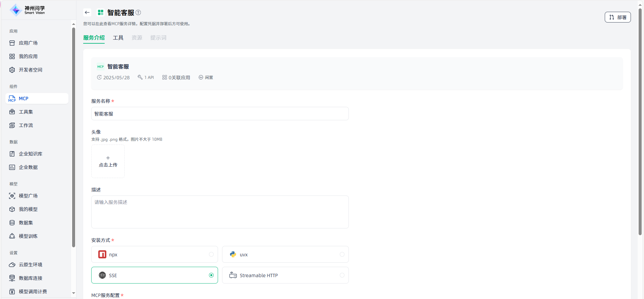
Task: Click the 描述 text area
Action: click(220, 212)
